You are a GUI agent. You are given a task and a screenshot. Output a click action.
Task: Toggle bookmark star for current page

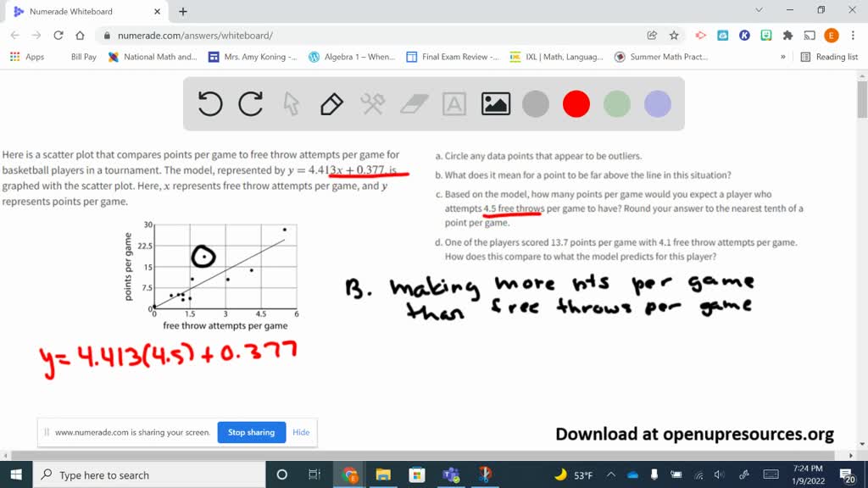pos(674,35)
